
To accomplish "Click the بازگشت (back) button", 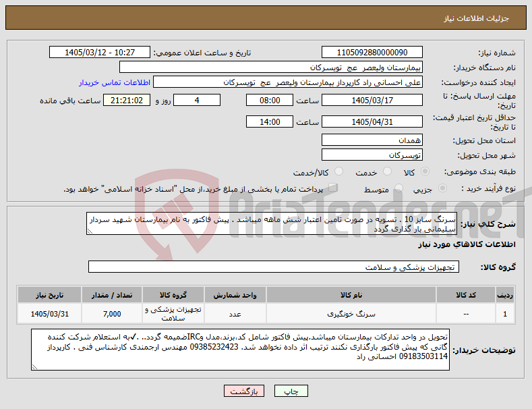I will click(x=244, y=391).
